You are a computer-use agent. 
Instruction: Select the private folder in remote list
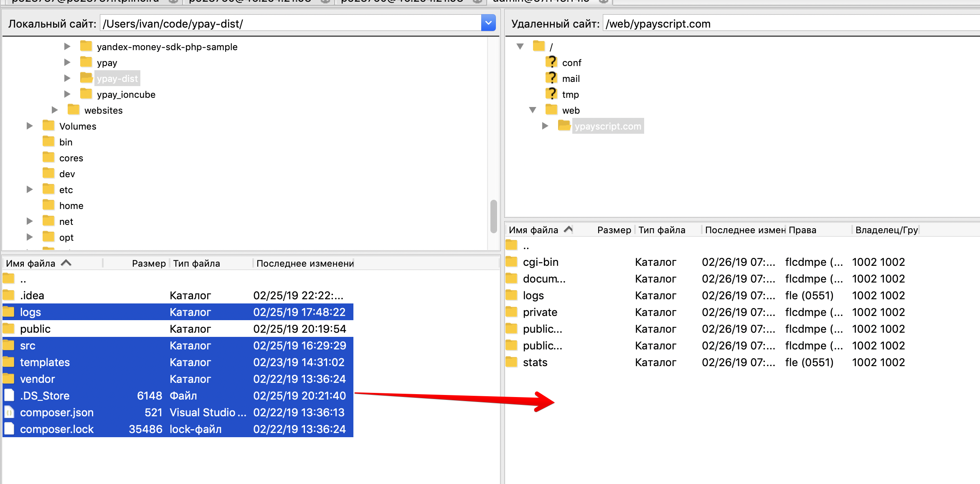(x=540, y=312)
